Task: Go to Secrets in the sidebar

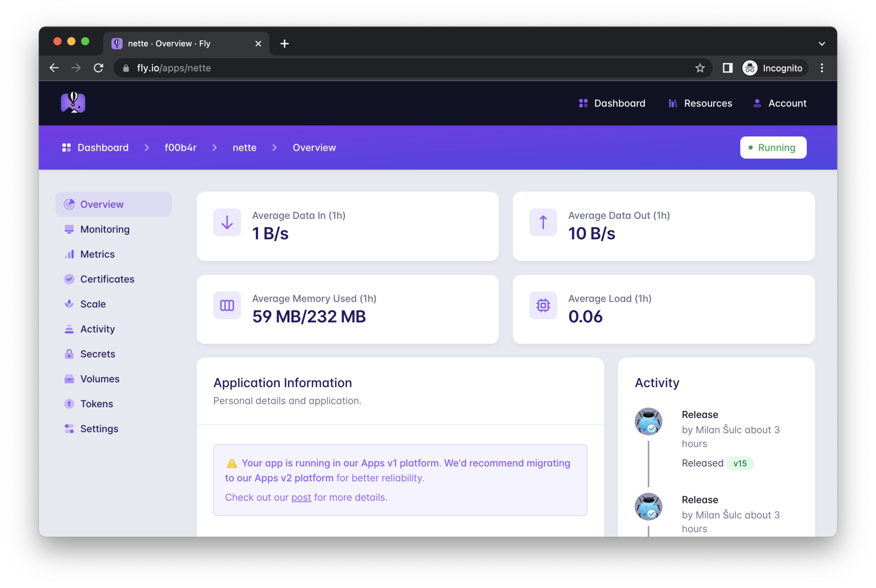Action: click(98, 354)
